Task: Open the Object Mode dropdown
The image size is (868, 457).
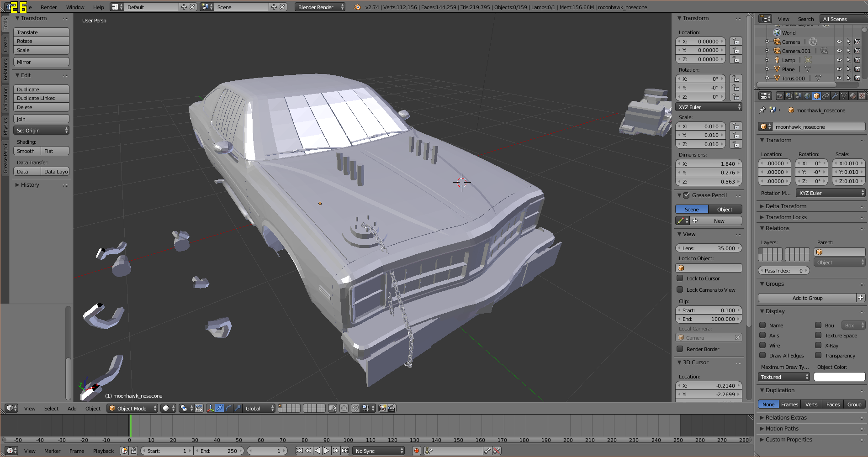Action: point(132,408)
